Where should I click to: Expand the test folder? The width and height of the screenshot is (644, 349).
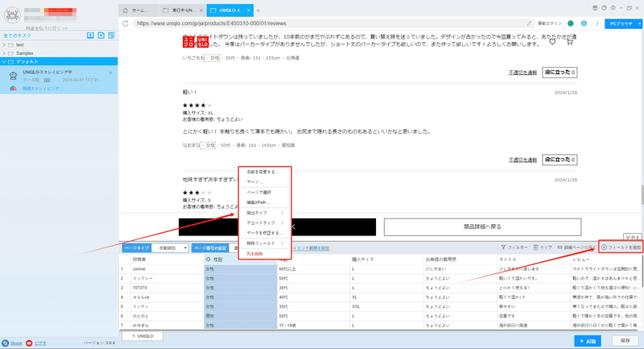pyautogui.click(x=4, y=45)
